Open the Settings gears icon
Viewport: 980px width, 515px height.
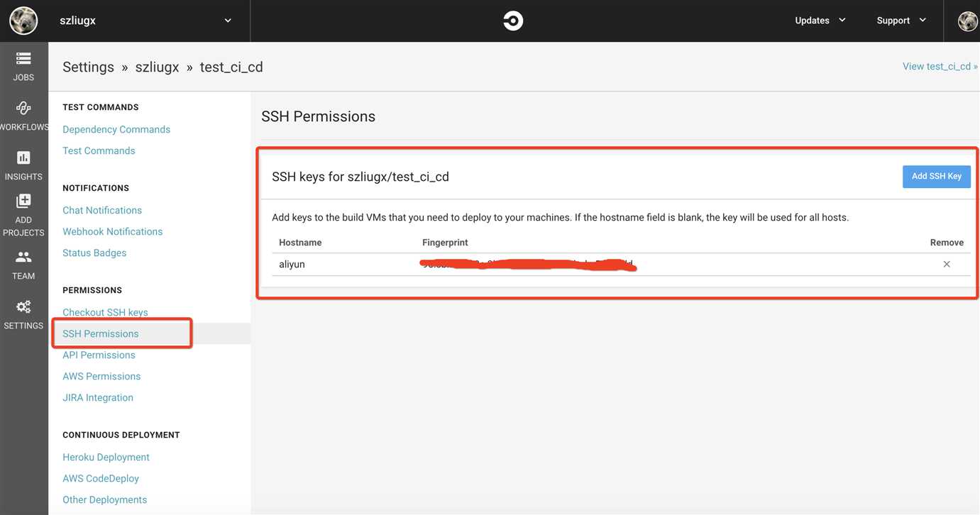coord(23,306)
